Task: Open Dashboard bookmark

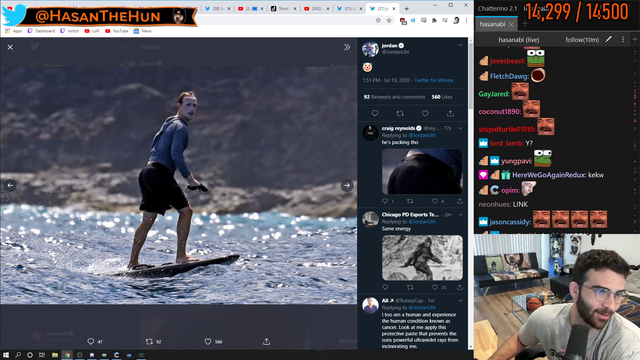Action: point(41,31)
